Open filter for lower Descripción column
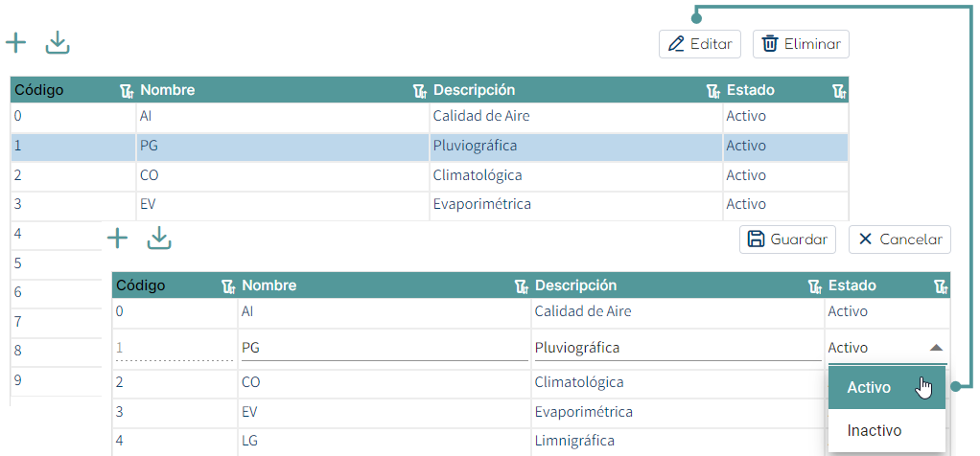 (x=814, y=286)
